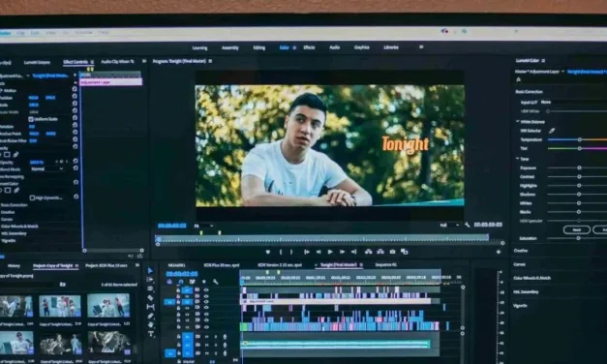Viewport: 607px width, 364px height.
Task: Select the Track Select Forward tool
Action: pyautogui.click(x=150, y=279)
